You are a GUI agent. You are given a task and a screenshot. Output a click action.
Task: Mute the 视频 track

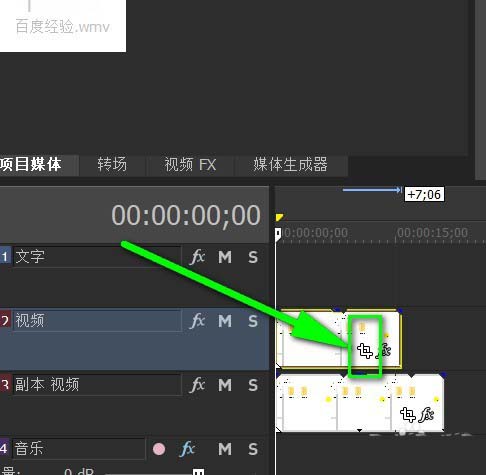225,321
